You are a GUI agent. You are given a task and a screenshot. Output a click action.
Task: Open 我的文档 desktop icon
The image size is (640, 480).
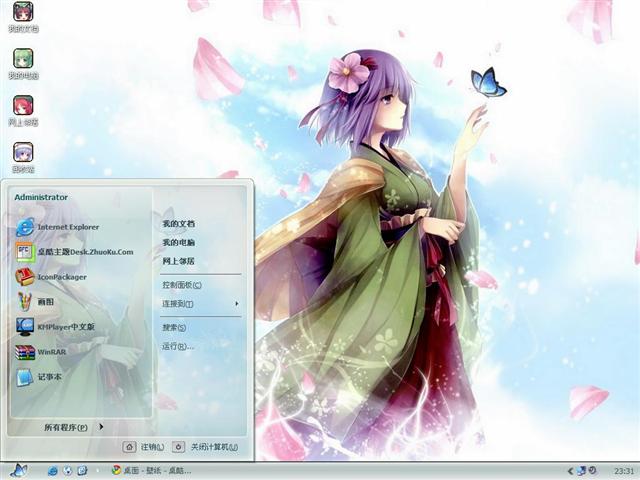[x=23, y=16]
